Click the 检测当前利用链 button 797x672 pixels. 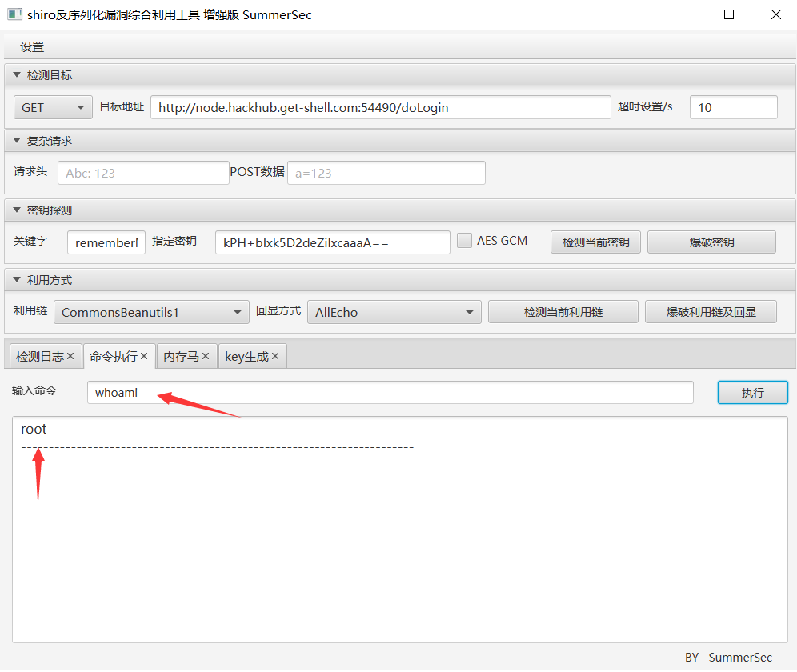point(563,312)
